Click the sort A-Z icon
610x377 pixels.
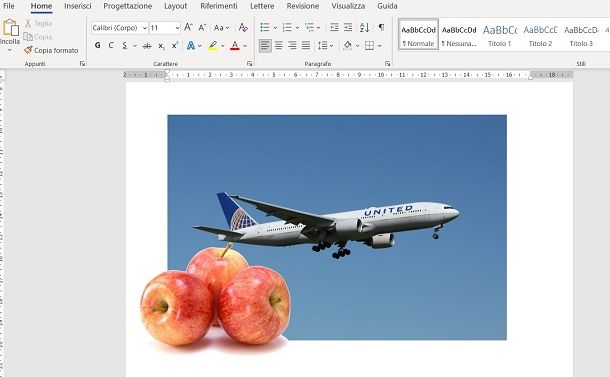click(365, 27)
